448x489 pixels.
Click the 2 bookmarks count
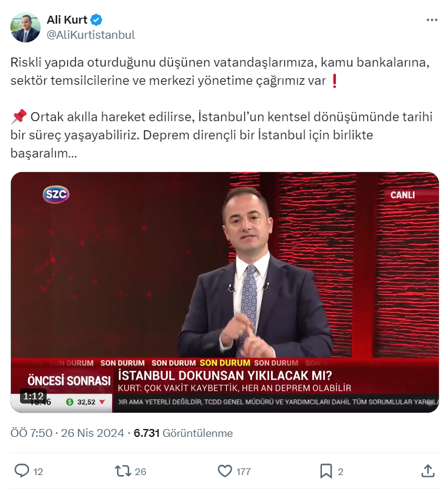[x=340, y=471]
